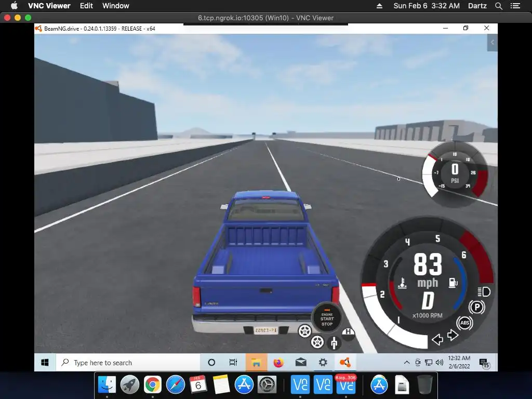Click the ABS indicator icon
This screenshot has height=399, width=532.
click(464, 323)
